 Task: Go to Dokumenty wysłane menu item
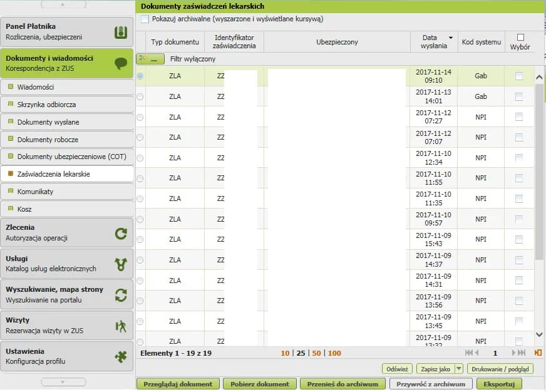pos(48,122)
